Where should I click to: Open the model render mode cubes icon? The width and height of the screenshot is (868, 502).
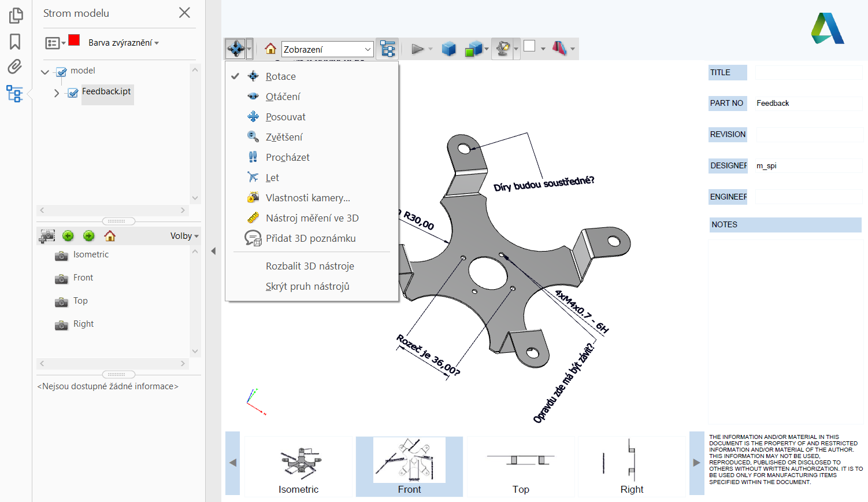(x=473, y=49)
